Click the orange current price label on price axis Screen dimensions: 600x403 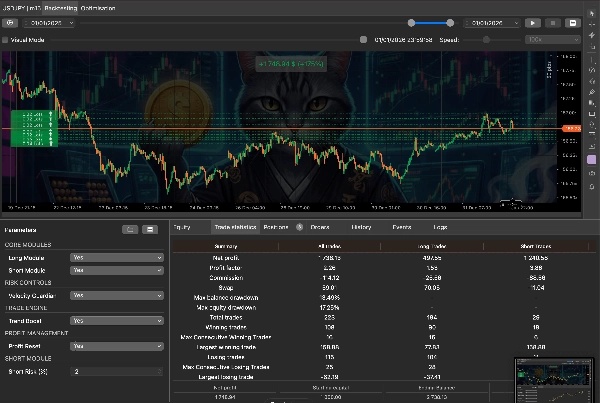point(572,129)
